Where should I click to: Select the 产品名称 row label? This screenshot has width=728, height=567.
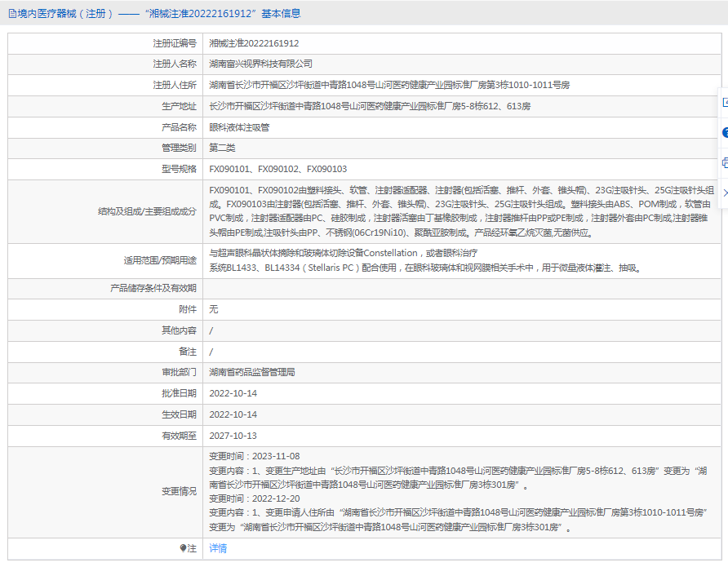coord(179,127)
